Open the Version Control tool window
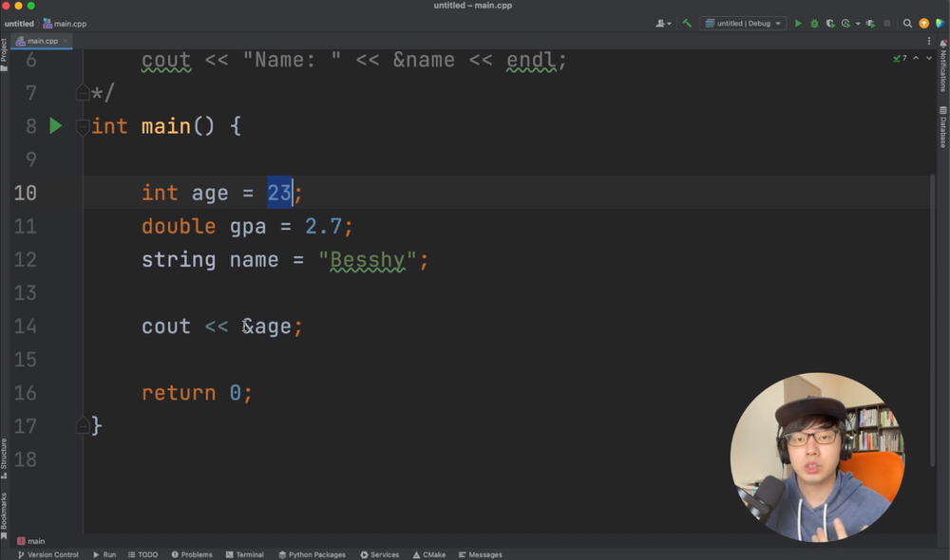Viewport: 950px width, 560px height. click(47, 554)
